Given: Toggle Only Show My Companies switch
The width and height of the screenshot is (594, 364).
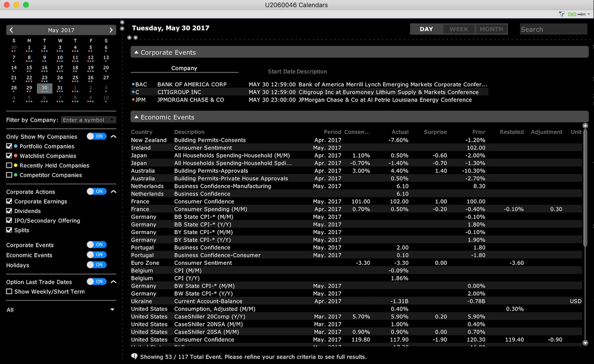Looking at the screenshot, I should [96, 136].
